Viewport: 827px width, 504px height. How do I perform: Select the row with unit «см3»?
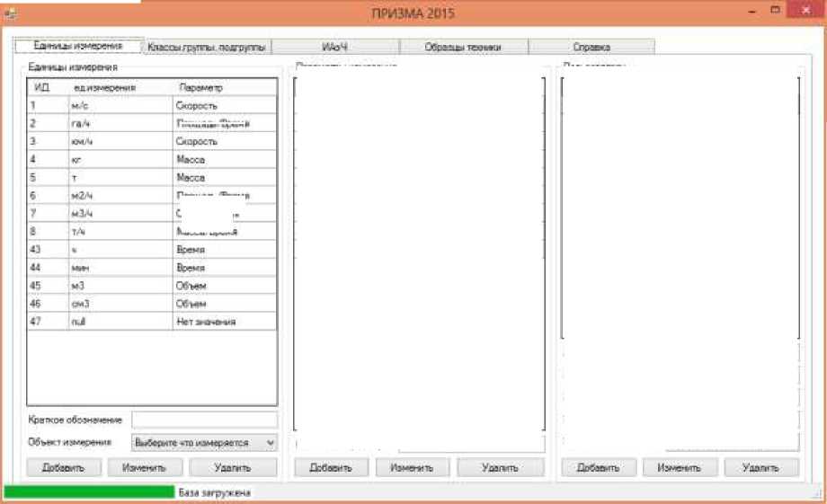(x=152, y=303)
